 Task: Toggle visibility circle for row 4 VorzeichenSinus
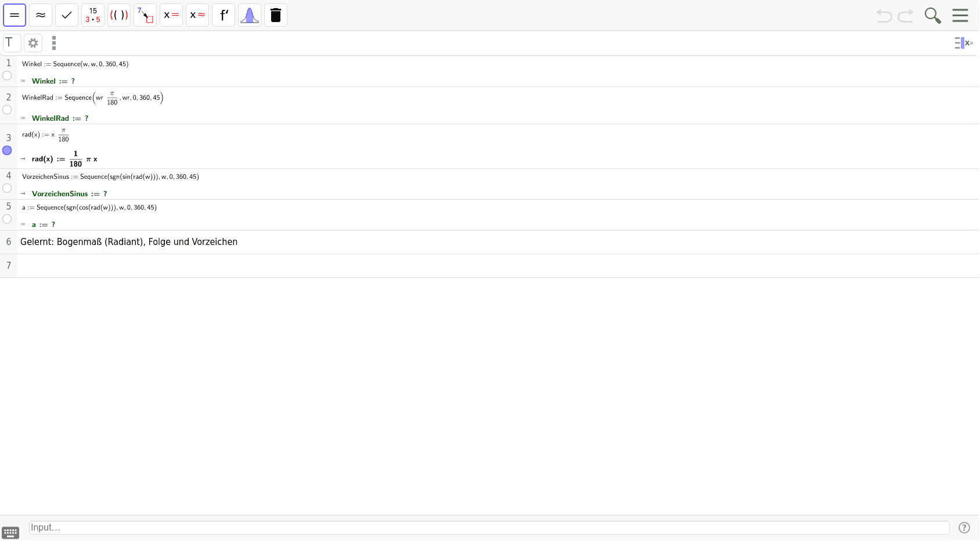(7, 188)
